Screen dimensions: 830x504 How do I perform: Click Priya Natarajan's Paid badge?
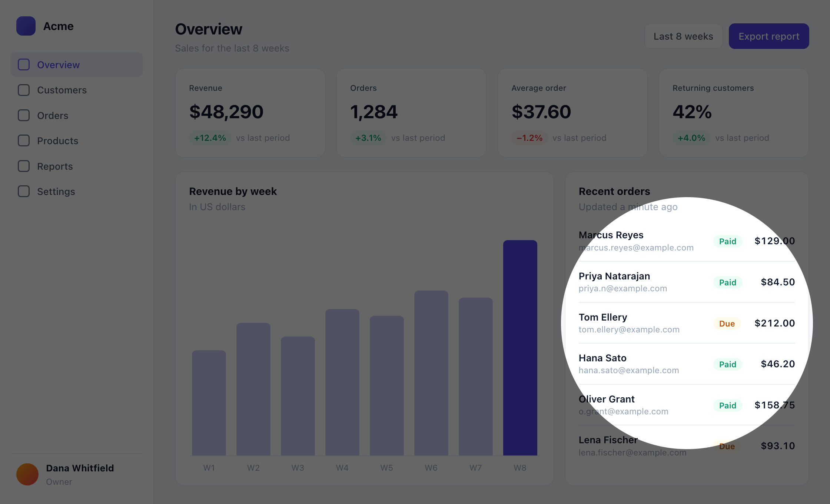click(728, 282)
